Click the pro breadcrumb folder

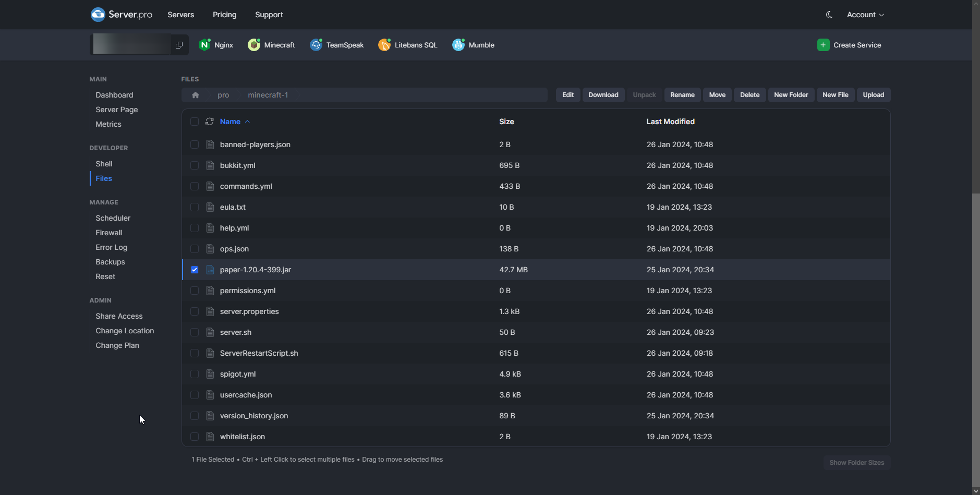click(223, 95)
